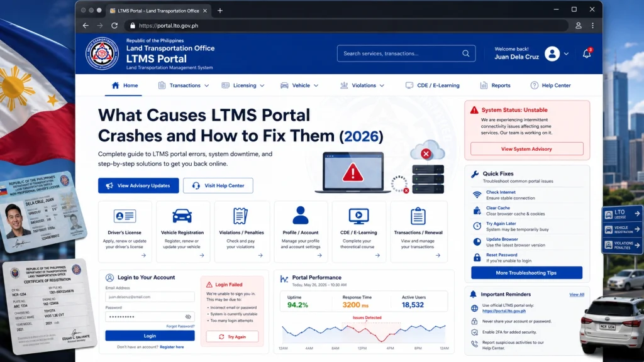Open the Help Center nav item
The width and height of the screenshot is (644, 362).
551,85
